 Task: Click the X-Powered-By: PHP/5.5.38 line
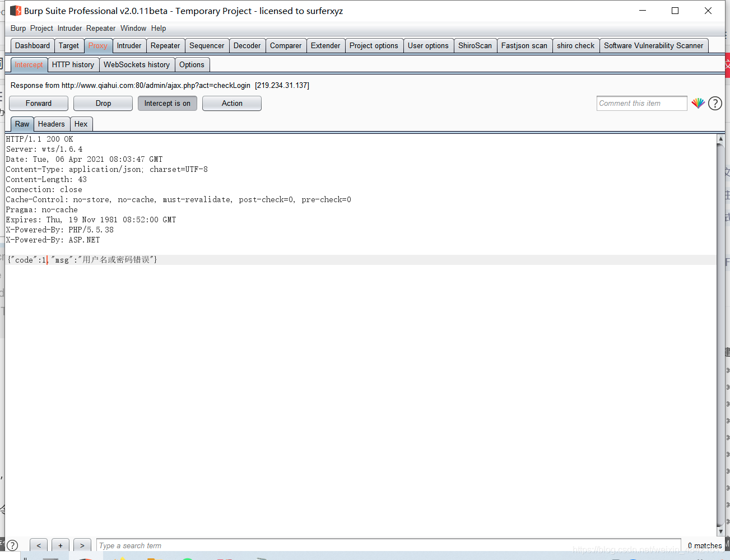point(60,230)
